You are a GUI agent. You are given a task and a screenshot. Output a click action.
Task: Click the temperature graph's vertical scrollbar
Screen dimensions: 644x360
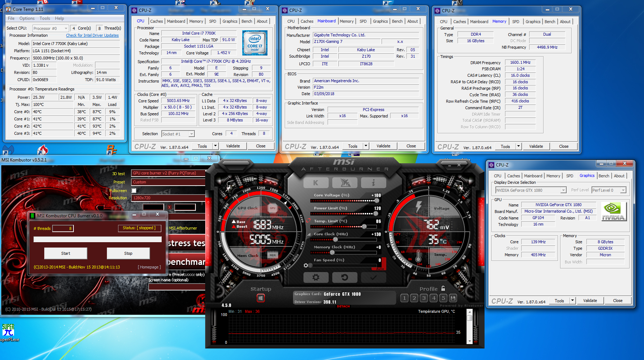pos(469,326)
